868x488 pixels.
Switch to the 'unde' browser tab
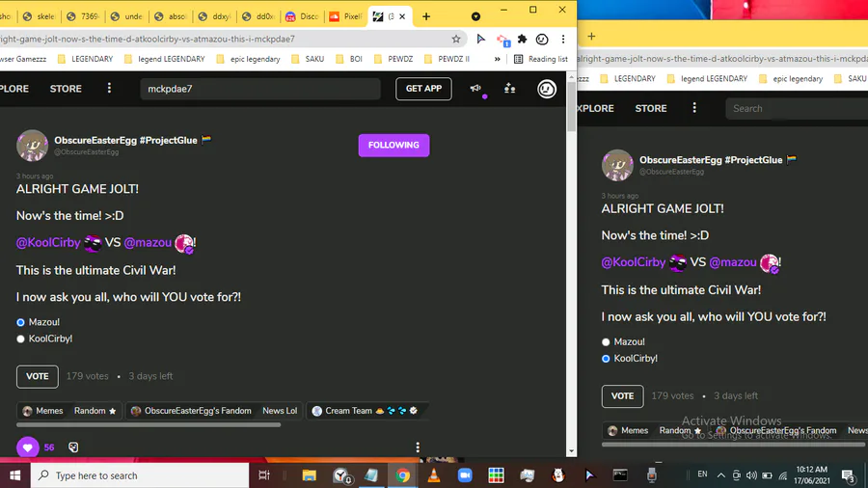[x=126, y=16]
